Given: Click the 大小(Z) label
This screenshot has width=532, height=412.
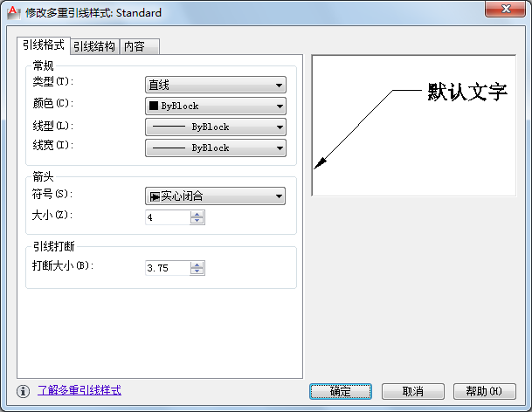Looking at the screenshot, I should (52, 215).
